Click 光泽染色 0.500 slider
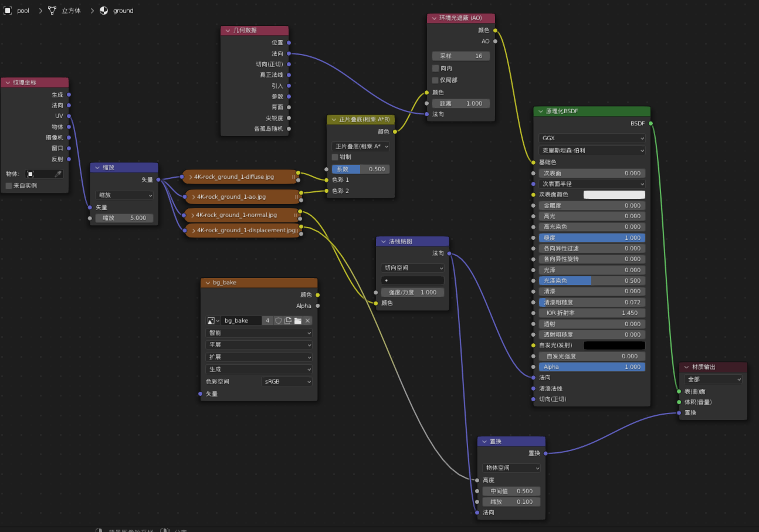 pyautogui.click(x=592, y=280)
